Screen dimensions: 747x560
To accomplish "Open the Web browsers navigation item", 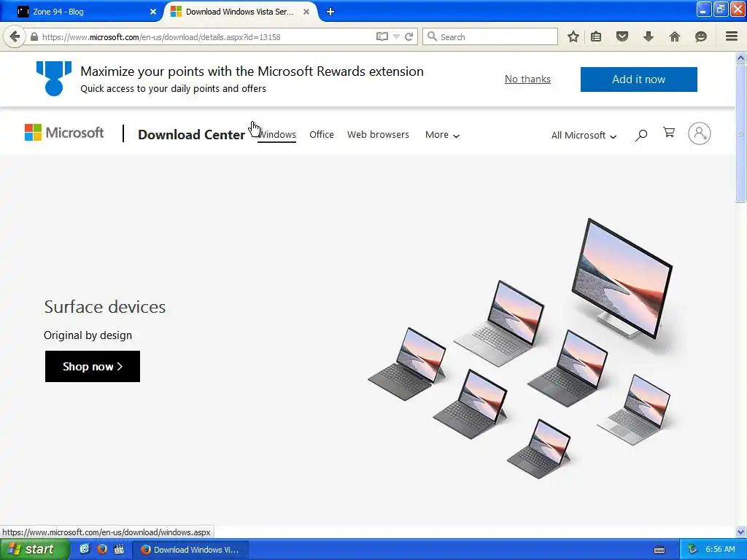I will pyautogui.click(x=378, y=135).
